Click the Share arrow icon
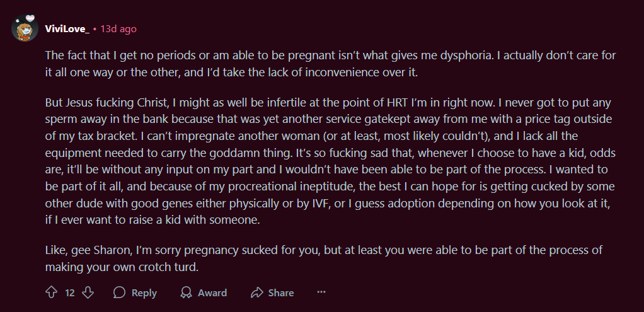644x312 pixels. click(x=256, y=292)
